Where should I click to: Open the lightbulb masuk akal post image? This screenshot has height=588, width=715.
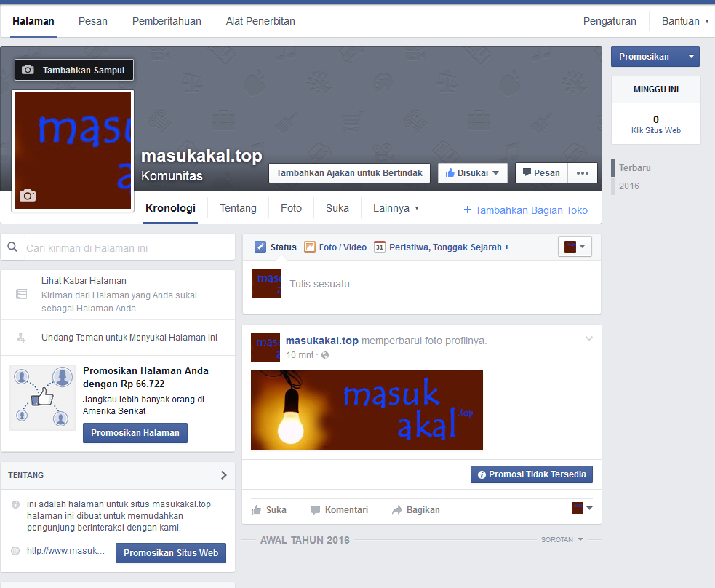click(367, 410)
